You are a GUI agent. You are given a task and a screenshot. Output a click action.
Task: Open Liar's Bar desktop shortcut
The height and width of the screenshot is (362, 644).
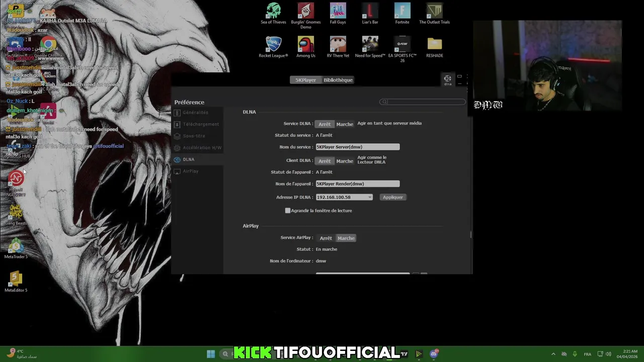(x=370, y=14)
